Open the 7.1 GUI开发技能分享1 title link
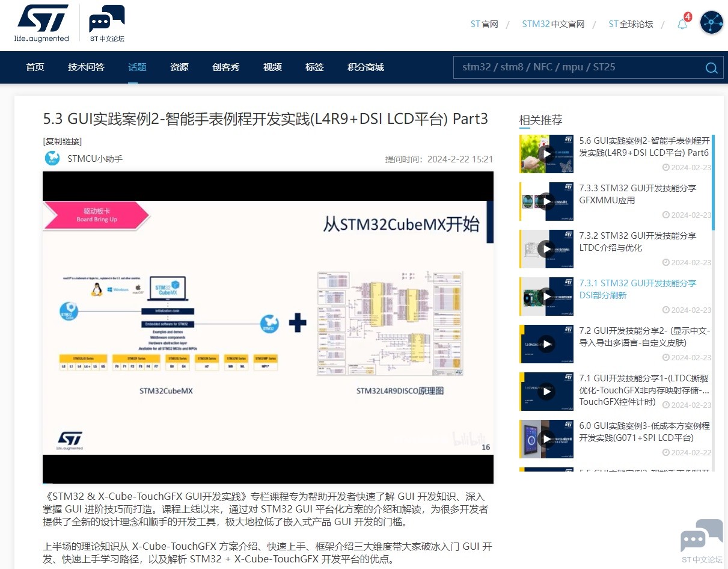Viewport: 728px width, 569px height. (644, 390)
